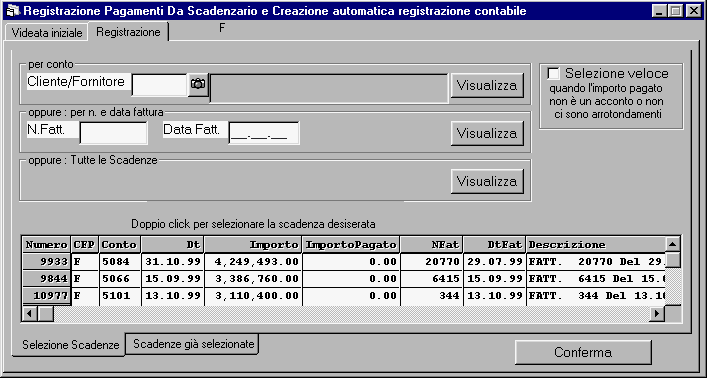
Task: Click the description starting FATT. 6415 Del
Action: 596,279
